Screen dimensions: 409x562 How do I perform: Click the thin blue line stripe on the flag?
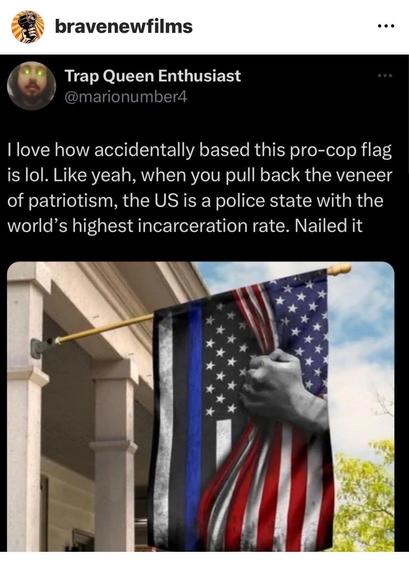point(194,423)
